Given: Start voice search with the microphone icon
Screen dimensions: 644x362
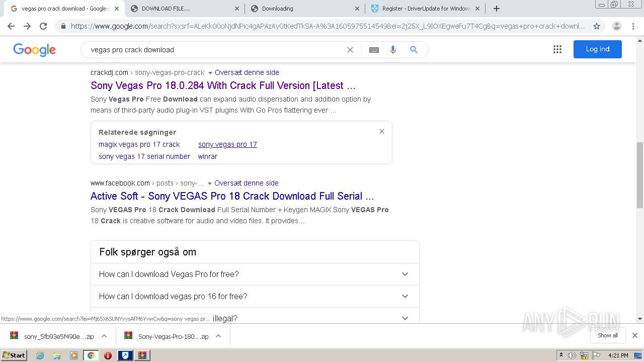Looking at the screenshot, I should (x=393, y=50).
